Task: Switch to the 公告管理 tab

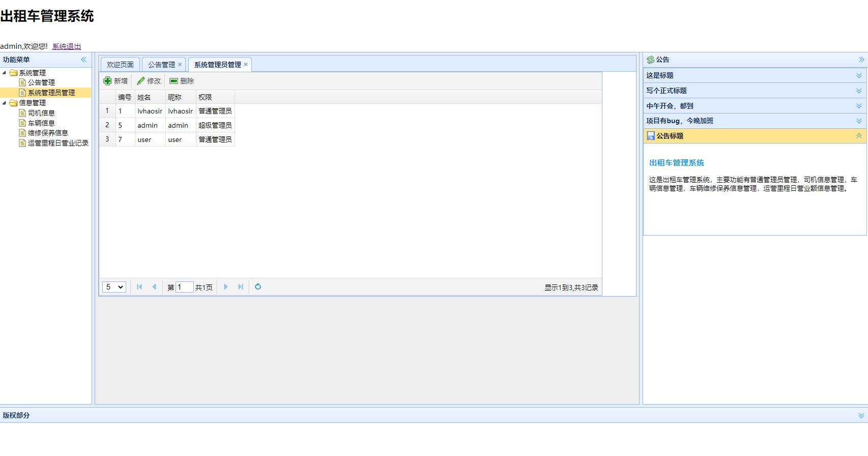Action: (161, 65)
